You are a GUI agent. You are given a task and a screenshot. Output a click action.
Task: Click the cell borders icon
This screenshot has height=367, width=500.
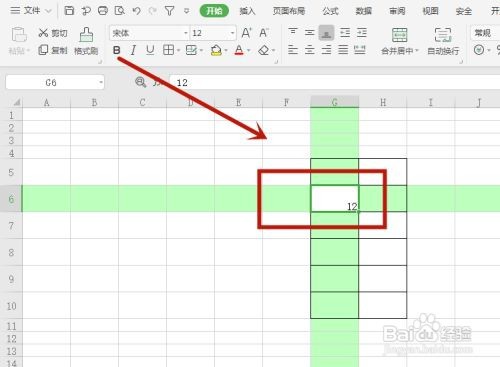168,50
